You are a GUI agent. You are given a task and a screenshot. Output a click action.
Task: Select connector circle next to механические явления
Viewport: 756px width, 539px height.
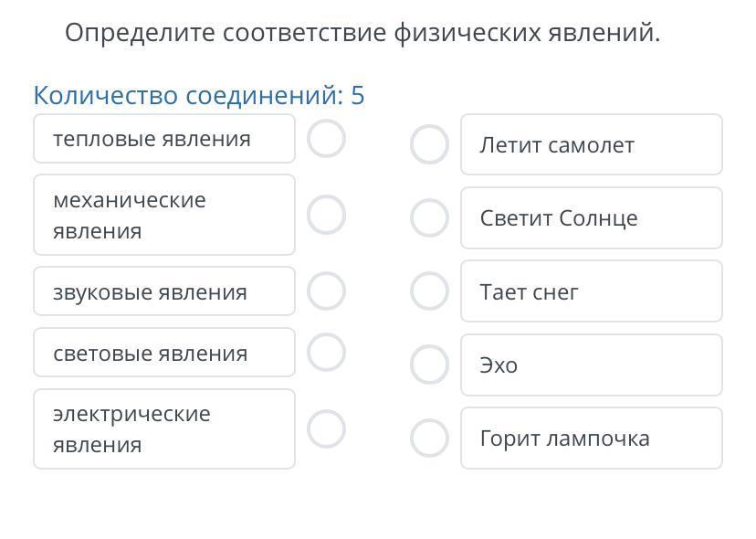[x=327, y=215]
